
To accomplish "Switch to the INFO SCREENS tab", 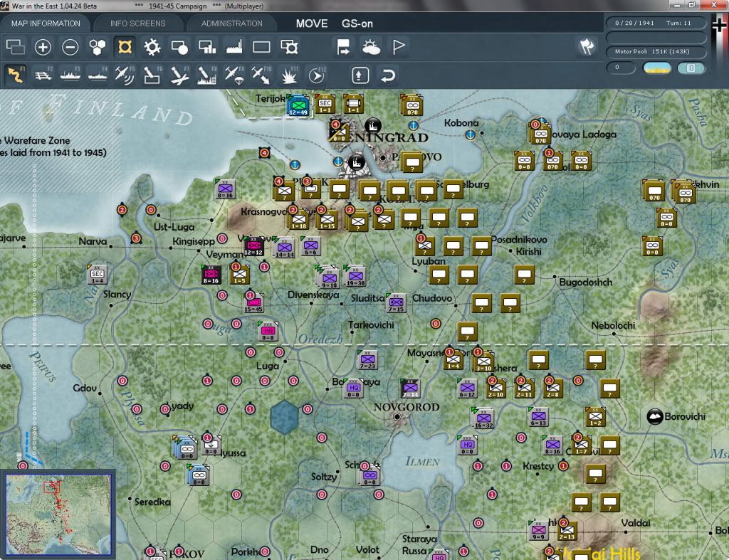I will coord(137,23).
